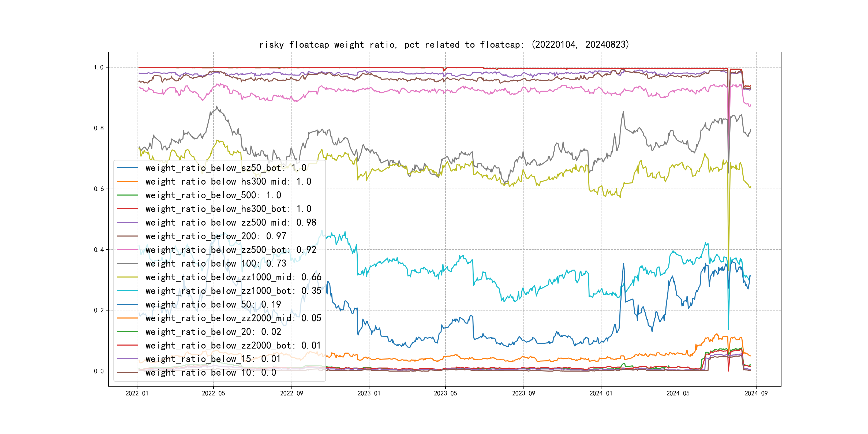This screenshot has width=868, height=434.
Task: Click the cyan weight_ratio_below_zz1000_bot legend swatch
Action: (x=127, y=291)
